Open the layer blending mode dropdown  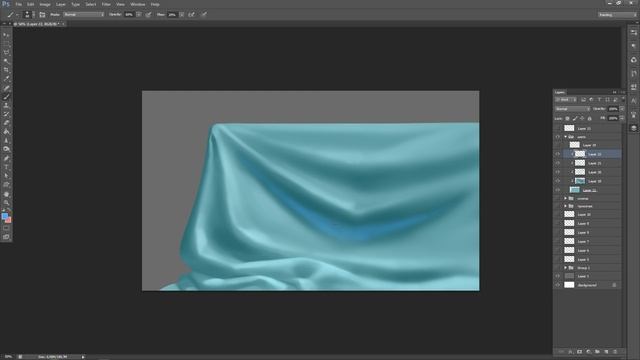(572, 109)
